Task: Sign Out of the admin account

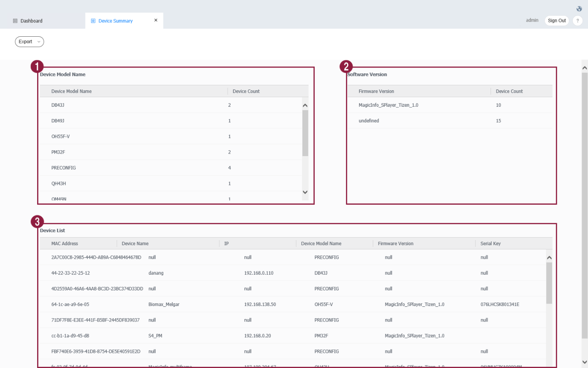Action: pyautogui.click(x=556, y=21)
